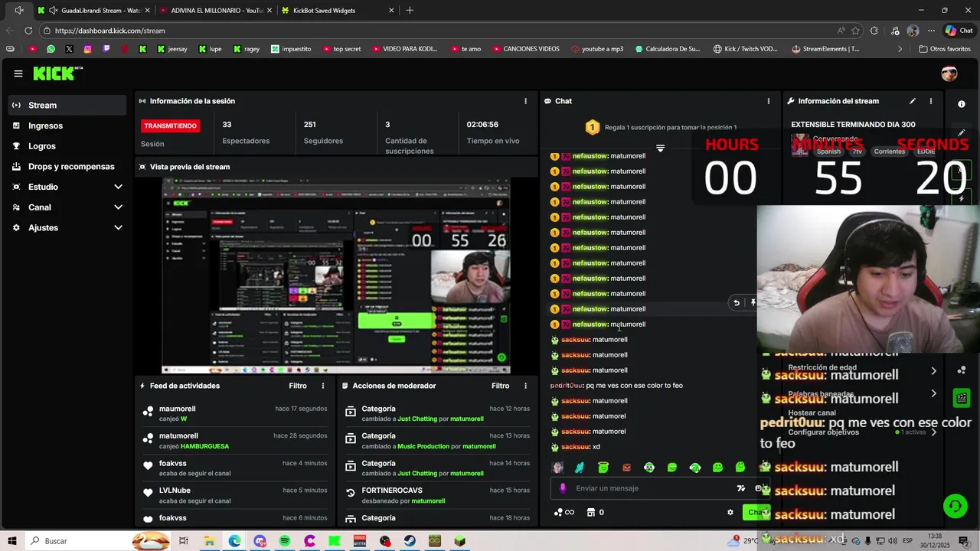The width and height of the screenshot is (980, 551).
Task: Open the Calculadora De Su... bookmark
Action: pyautogui.click(x=667, y=49)
